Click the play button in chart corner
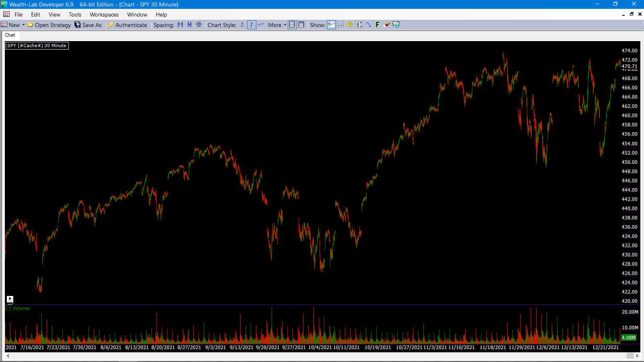 10,299
